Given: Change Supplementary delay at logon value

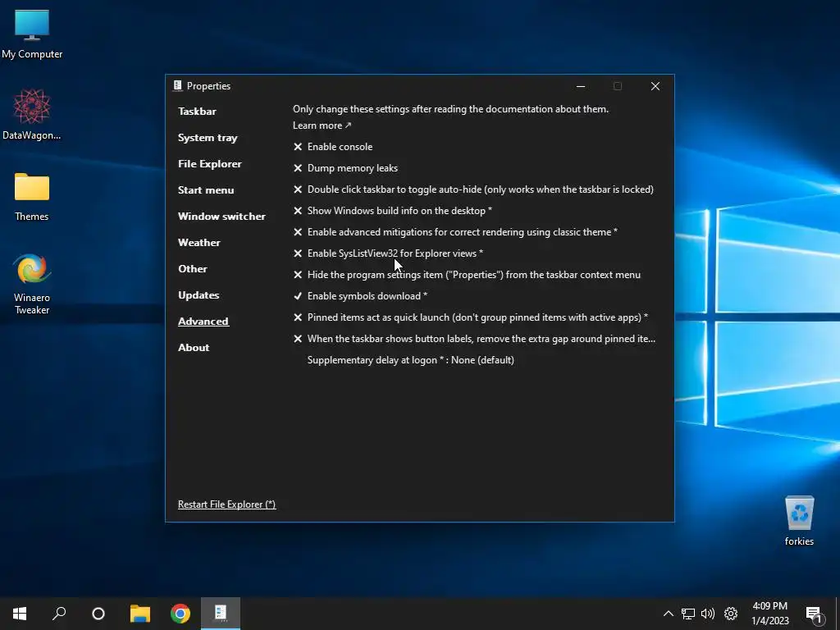Looking at the screenshot, I should click(x=410, y=360).
